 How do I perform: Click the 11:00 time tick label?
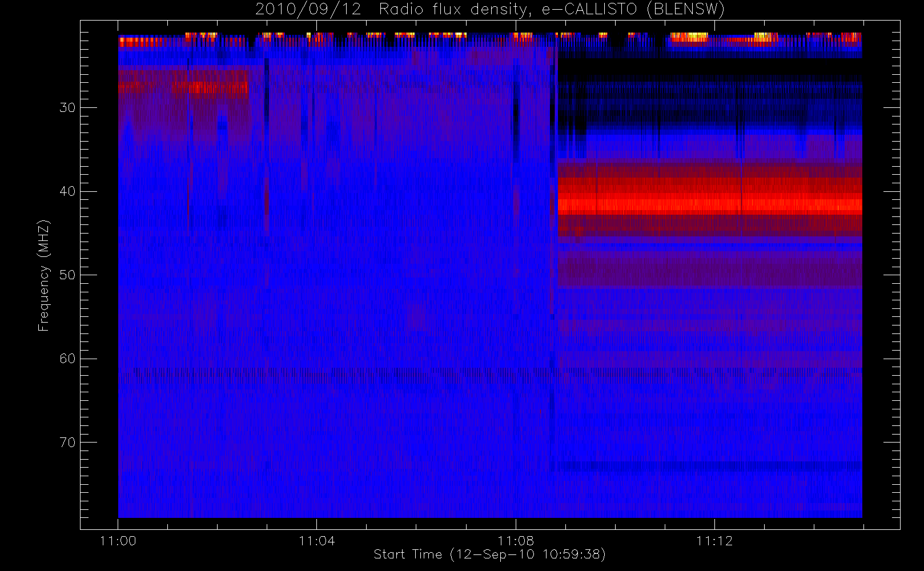(118, 541)
